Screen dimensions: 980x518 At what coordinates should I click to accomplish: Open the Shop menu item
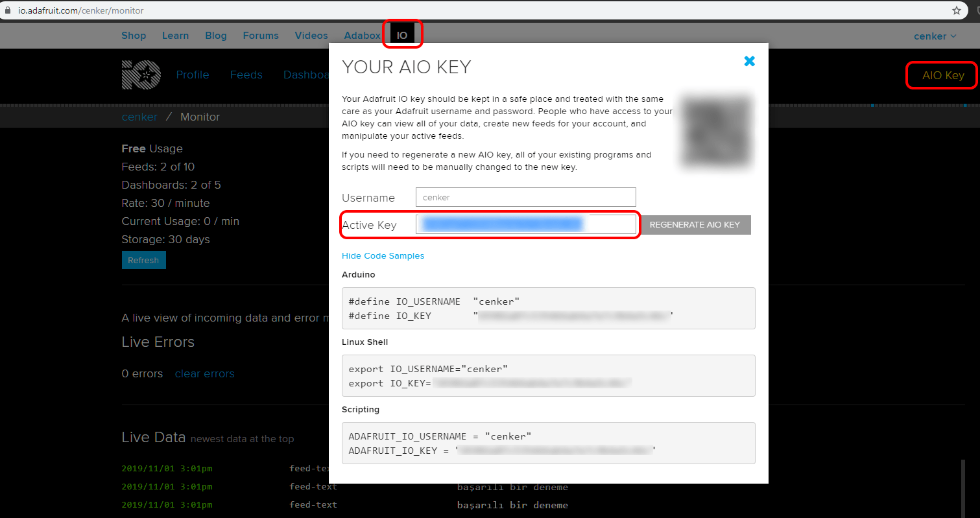pyautogui.click(x=134, y=36)
